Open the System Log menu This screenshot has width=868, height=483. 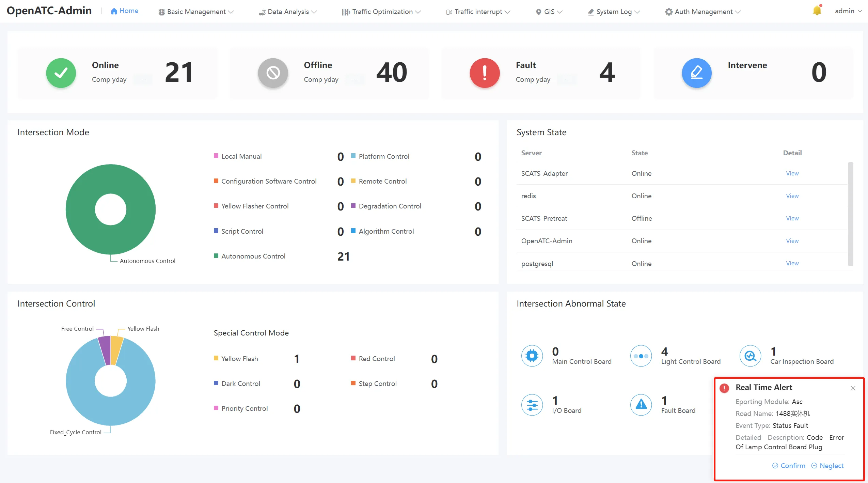614,12
